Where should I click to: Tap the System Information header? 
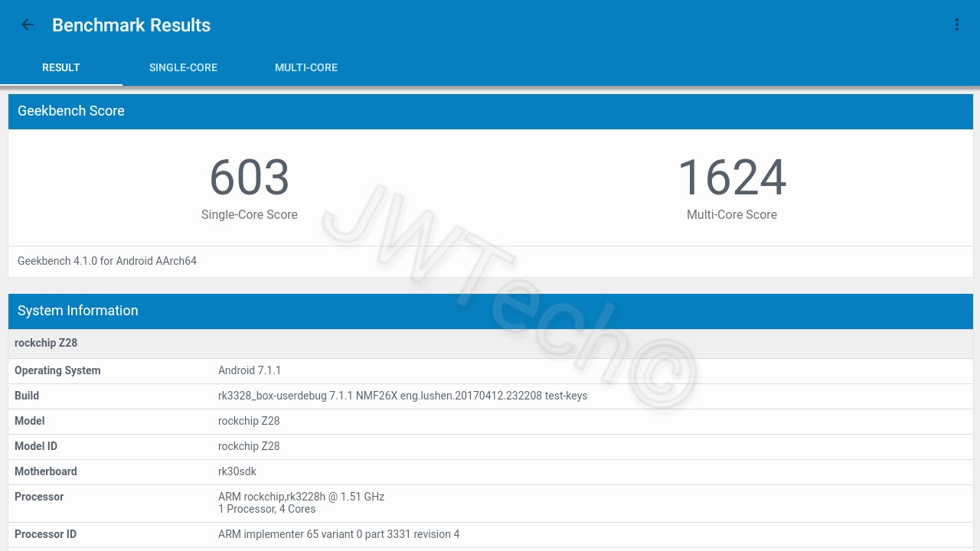point(78,311)
